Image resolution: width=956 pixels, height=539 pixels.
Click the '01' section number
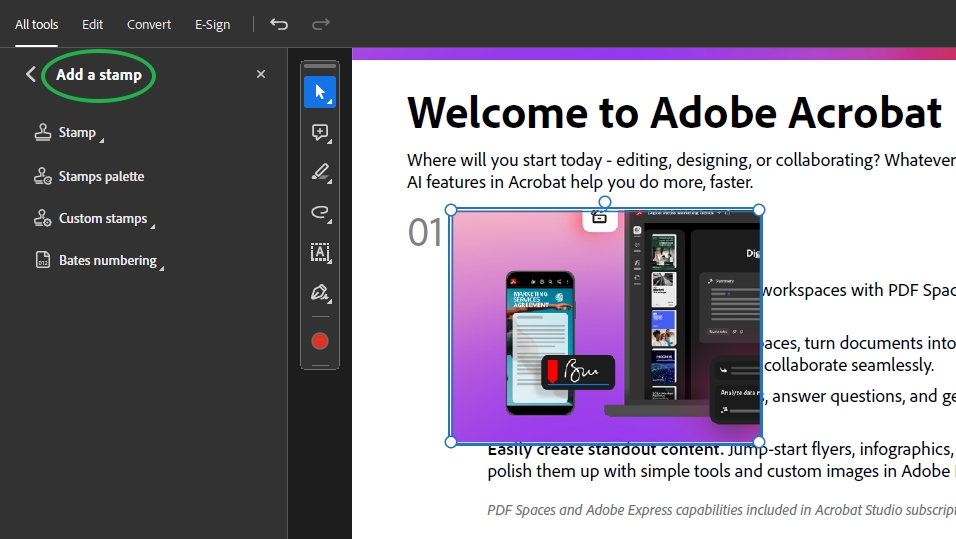pos(425,232)
